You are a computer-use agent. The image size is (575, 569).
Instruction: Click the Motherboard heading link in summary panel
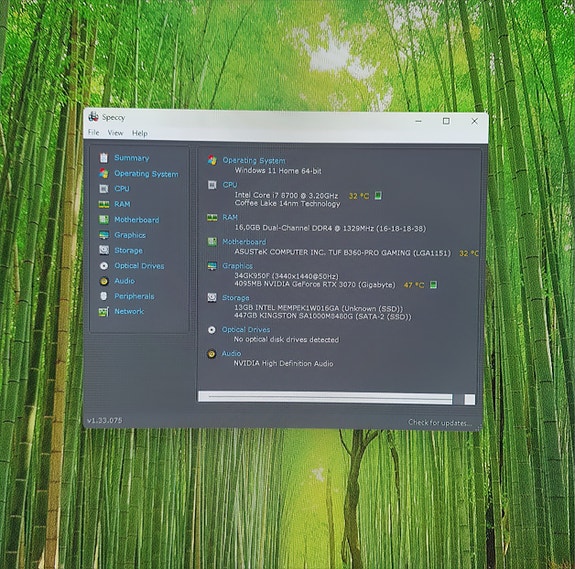point(244,242)
